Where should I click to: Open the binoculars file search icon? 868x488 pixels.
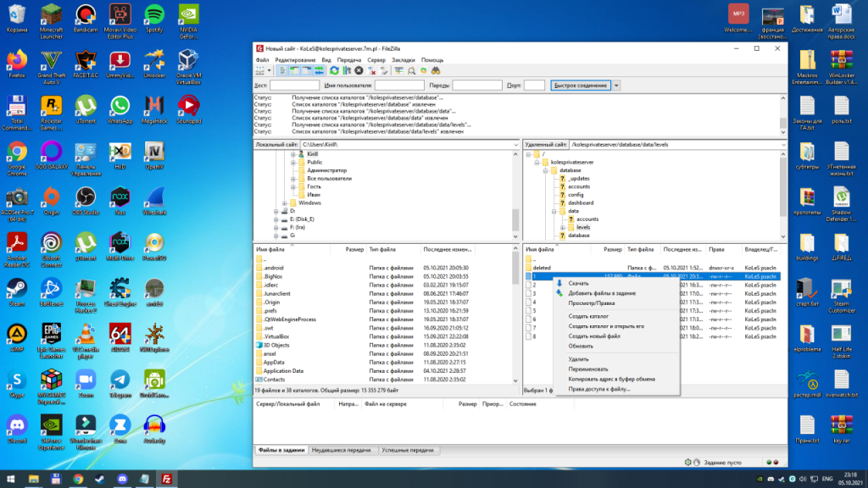tap(435, 71)
